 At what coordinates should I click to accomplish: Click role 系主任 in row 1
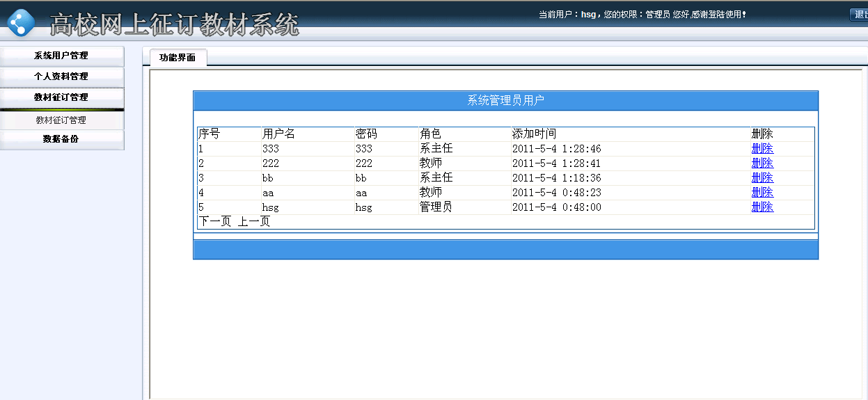pyautogui.click(x=436, y=149)
